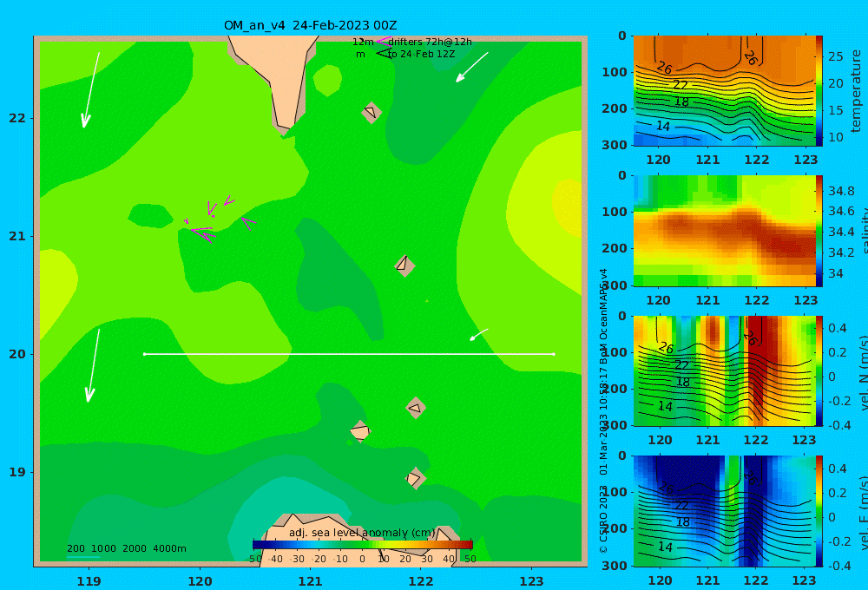The height and width of the screenshot is (590, 868).
Task: Click the white transect line at latitude 20
Action: click(349, 354)
